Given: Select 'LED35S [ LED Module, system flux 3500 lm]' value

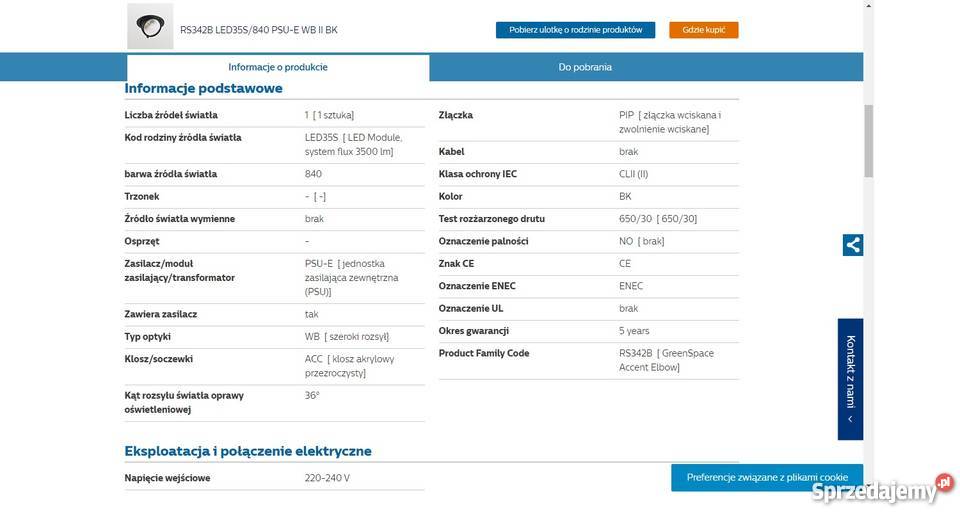Looking at the screenshot, I should (x=353, y=145).
